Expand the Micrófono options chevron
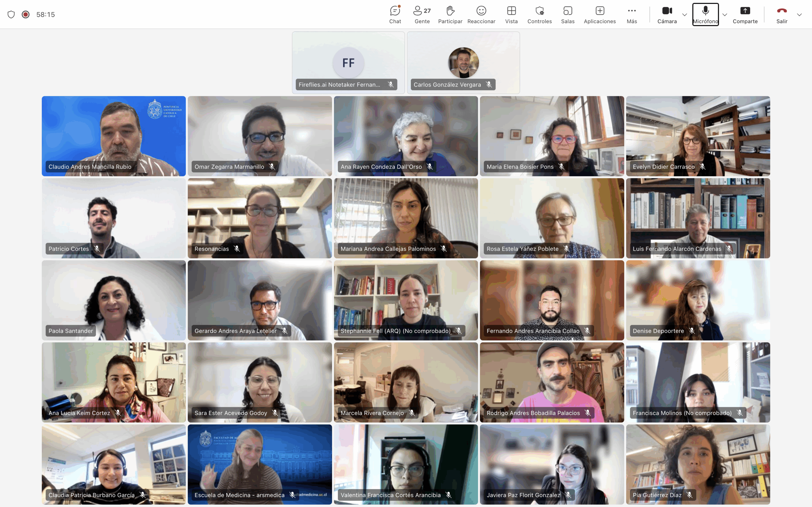Image resolution: width=812 pixels, height=507 pixels. click(725, 15)
